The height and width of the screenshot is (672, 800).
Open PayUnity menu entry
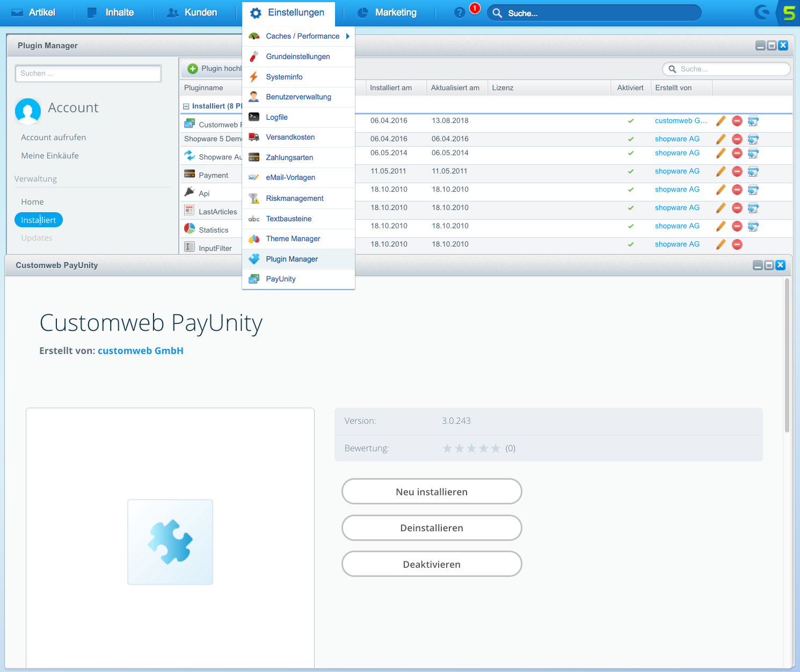pos(299,279)
